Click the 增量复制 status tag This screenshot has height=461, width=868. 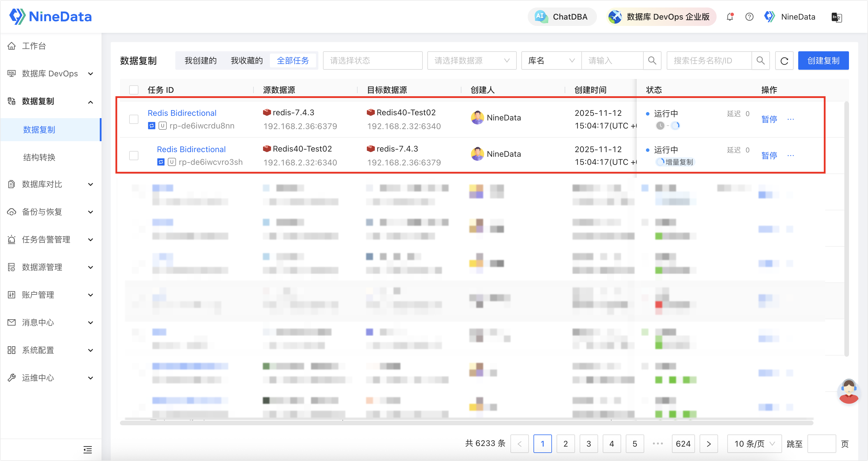(675, 162)
